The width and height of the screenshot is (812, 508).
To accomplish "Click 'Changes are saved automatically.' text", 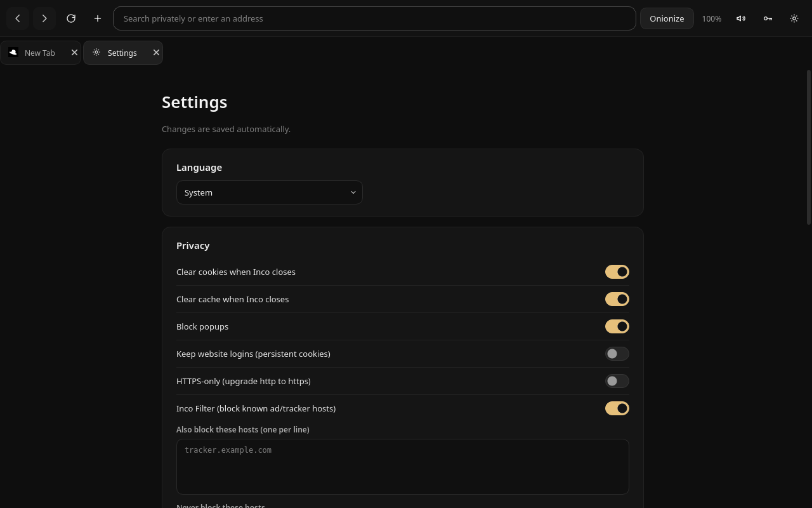I will tap(226, 129).
